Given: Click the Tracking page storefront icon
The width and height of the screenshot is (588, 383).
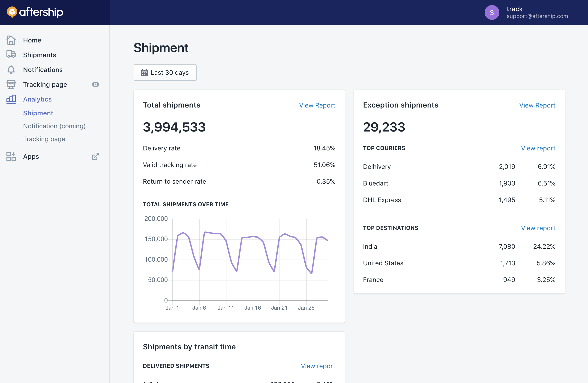Looking at the screenshot, I should pos(11,84).
